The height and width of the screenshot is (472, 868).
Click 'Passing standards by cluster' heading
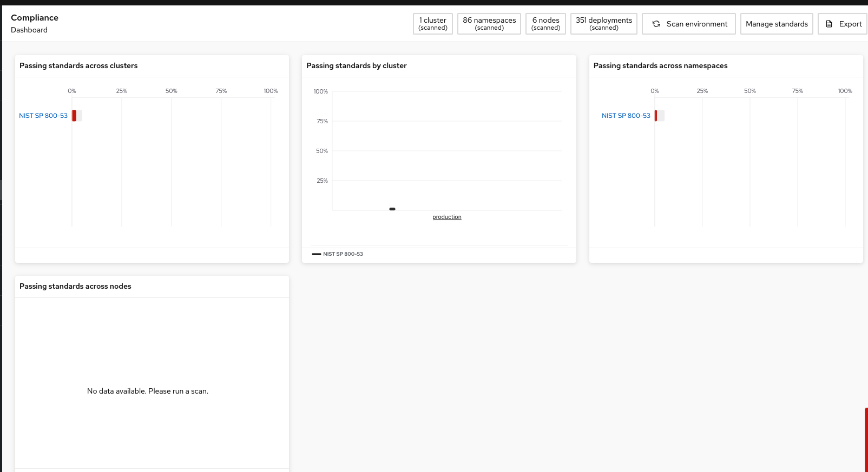point(357,65)
